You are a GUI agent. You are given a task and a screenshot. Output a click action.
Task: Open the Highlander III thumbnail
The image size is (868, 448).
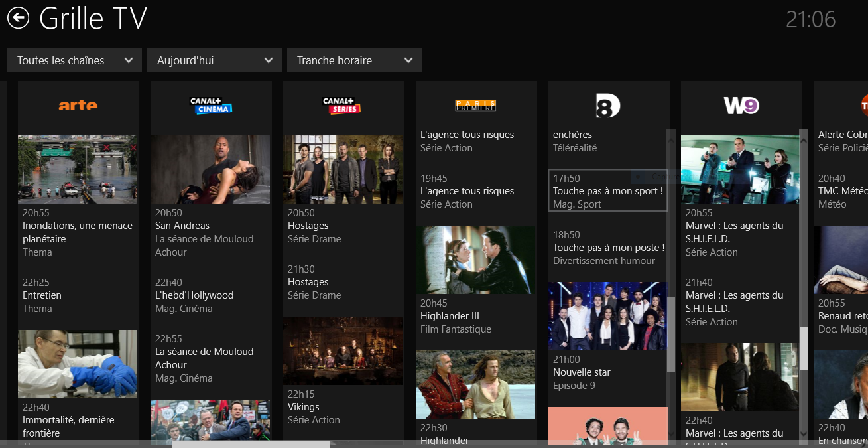475,260
